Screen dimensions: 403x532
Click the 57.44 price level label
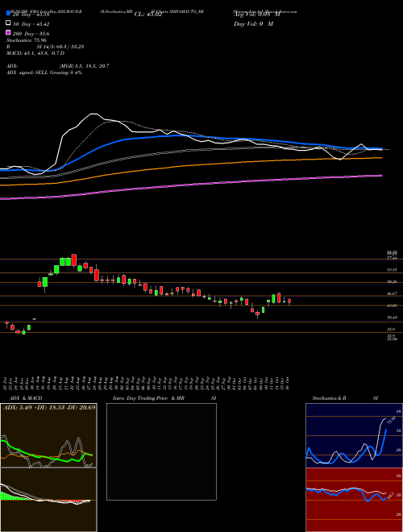392,258
